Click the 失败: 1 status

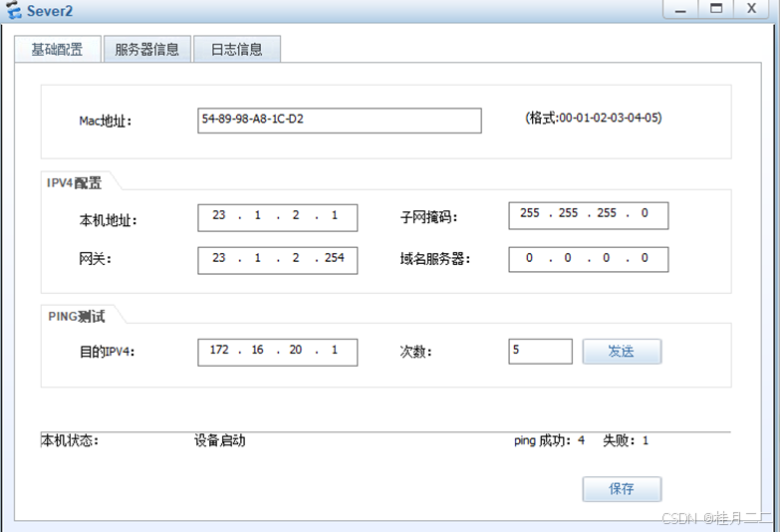[x=626, y=440]
